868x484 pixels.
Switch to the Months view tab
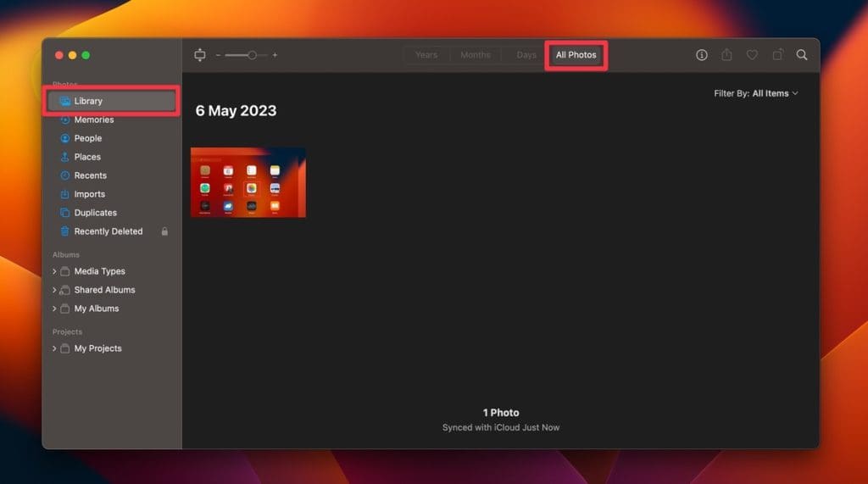pos(475,55)
